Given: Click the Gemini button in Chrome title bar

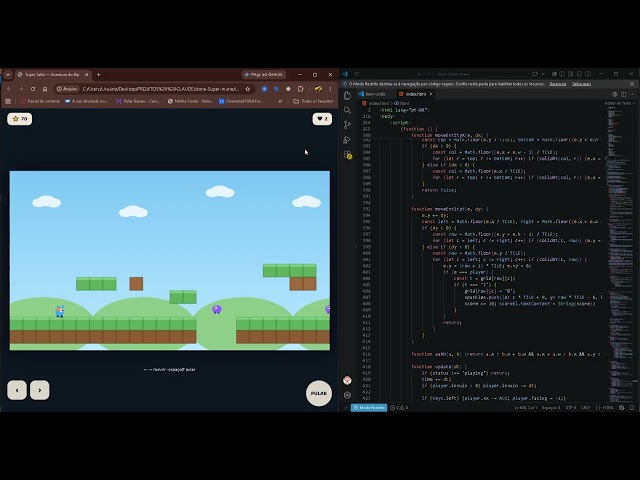Looking at the screenshot, I should click(x=264, y=75).
